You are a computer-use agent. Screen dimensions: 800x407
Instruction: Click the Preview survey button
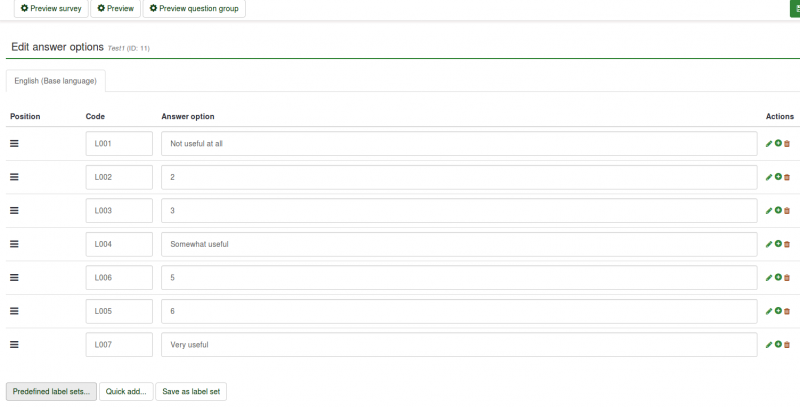coord(51,8)
